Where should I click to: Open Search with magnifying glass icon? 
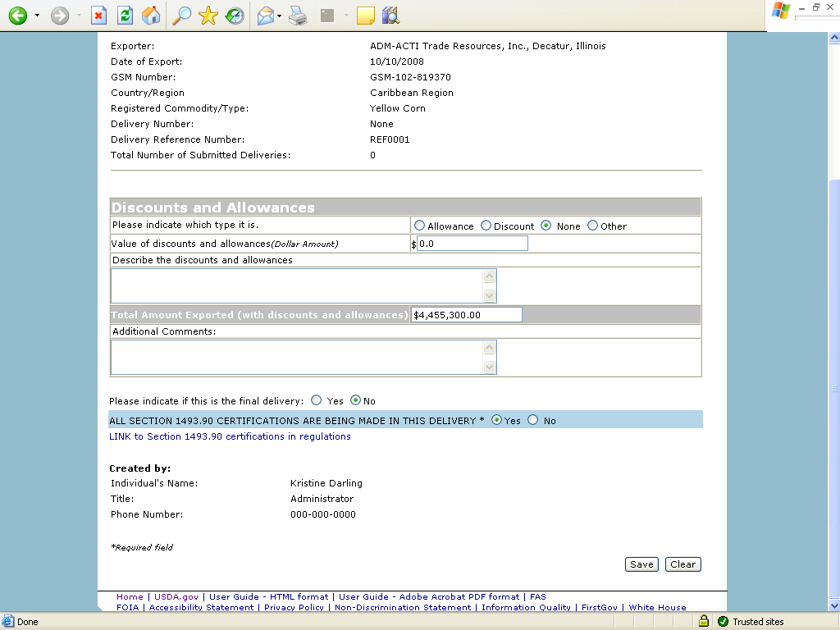tap(181, 16)
